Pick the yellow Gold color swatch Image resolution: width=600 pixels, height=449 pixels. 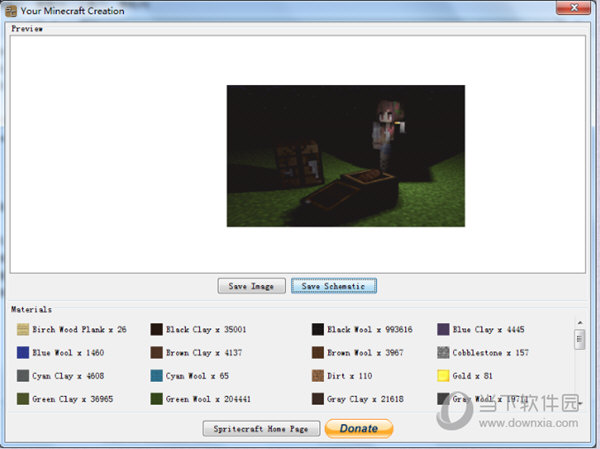tap(443, 376)
